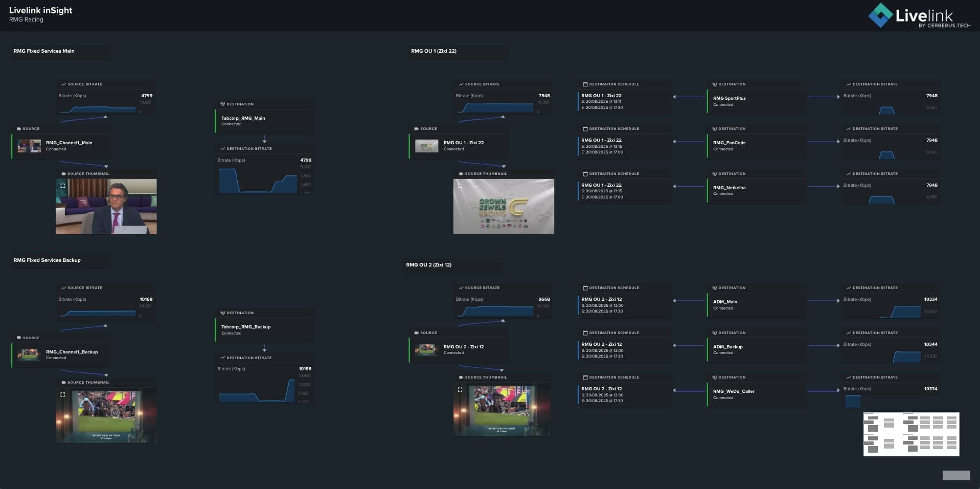
Task: Click camera icon in Source header above RMG_Channel1_Main
Action: tap(19, 128)
